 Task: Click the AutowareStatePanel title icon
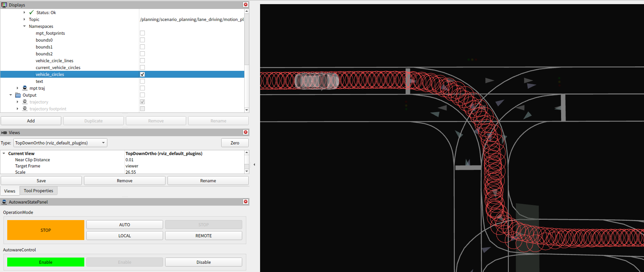(x=4, y=202)
